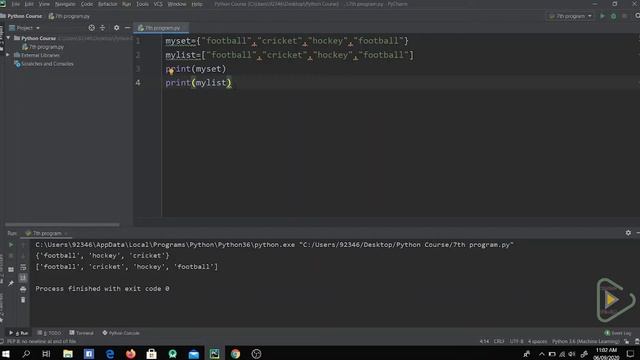Click Python Course breadcrumb in navigation bar
Screen dimensions: 640x360
click(24, 16)
